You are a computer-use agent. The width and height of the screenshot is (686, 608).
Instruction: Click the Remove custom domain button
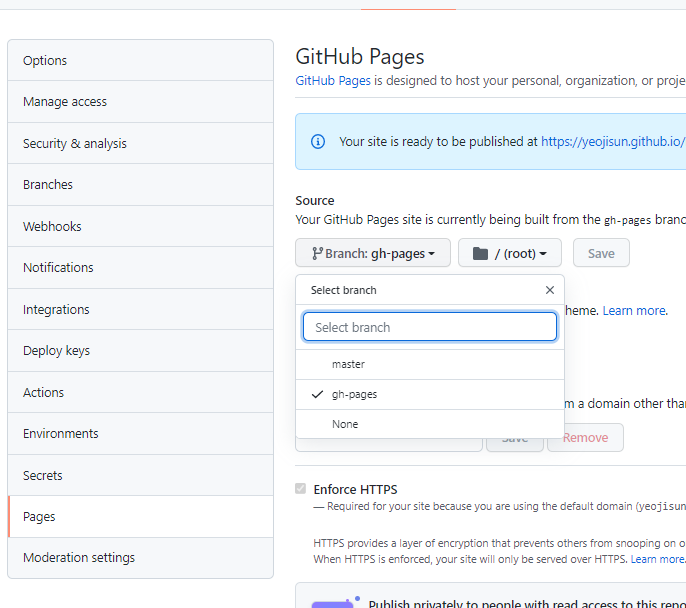(585, 437)
